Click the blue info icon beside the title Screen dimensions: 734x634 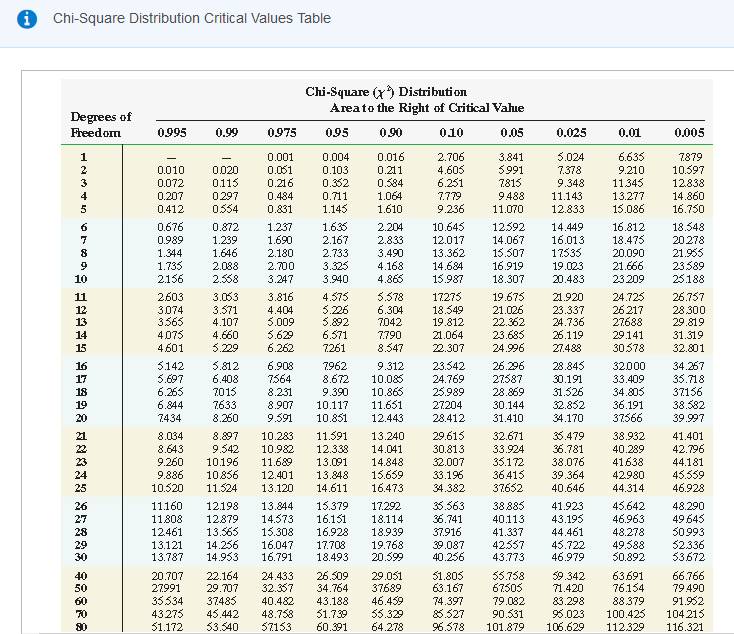tap(27, 19)
